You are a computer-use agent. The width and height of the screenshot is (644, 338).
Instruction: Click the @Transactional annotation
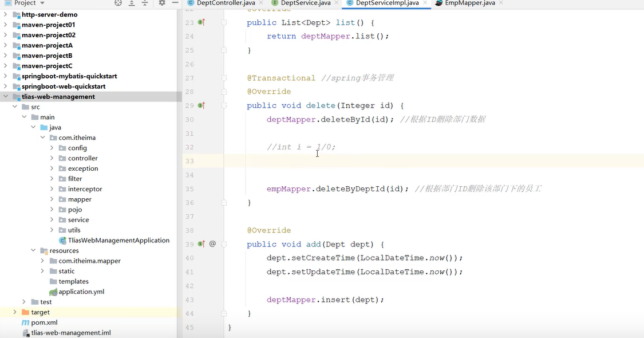[281, 78]
